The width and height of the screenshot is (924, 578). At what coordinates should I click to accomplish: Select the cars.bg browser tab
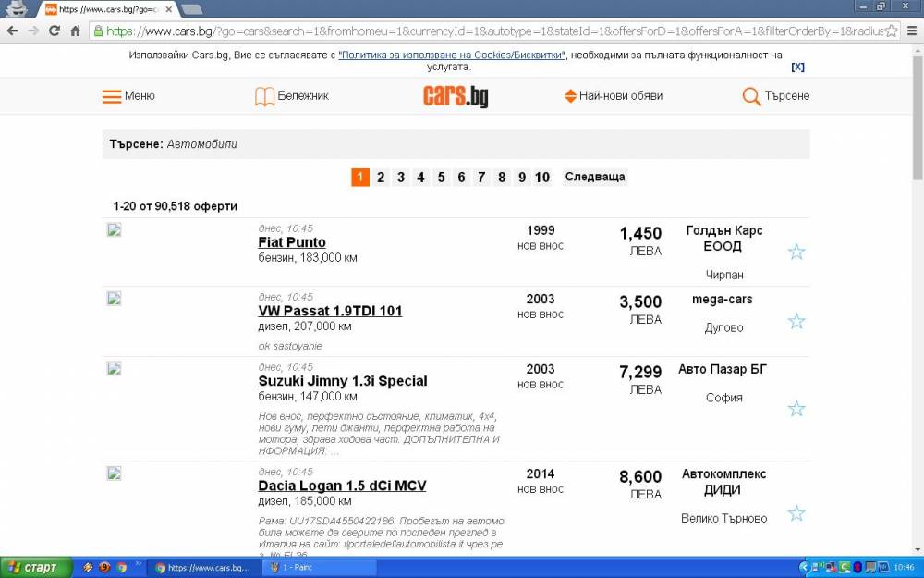[108, 9]
